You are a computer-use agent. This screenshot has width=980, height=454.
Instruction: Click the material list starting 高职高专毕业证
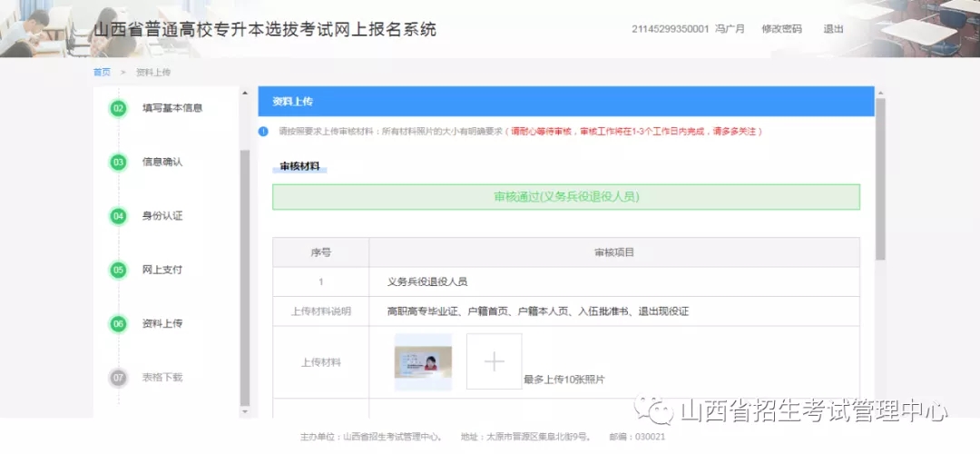pyautogui.click(x=538, y=311)
